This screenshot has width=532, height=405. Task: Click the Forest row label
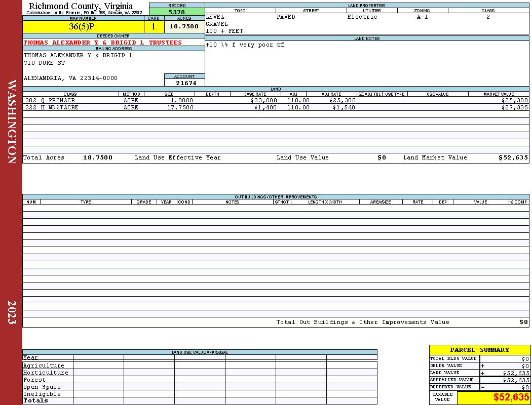[34, 380]
